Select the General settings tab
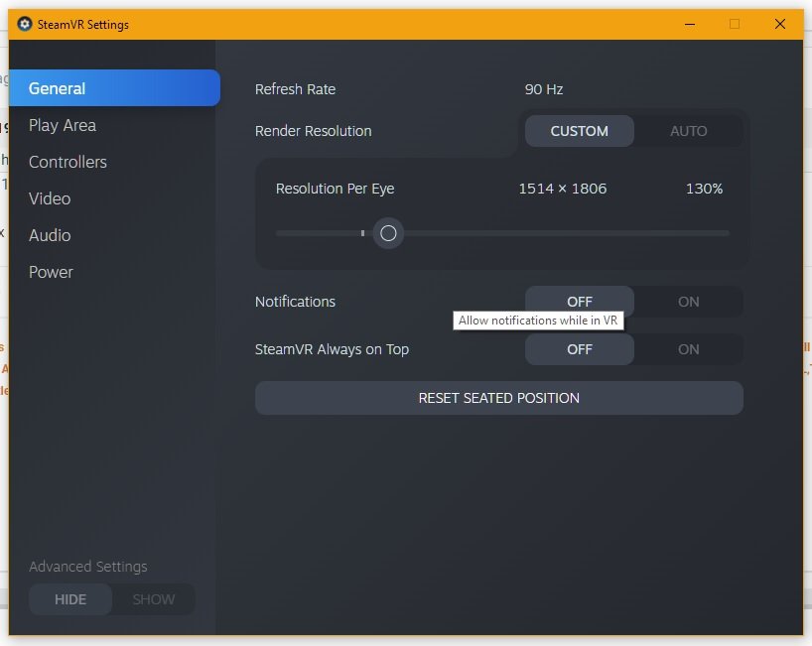Image resolution: width=812 pixels, height=646 pixels. click(114, 88)
